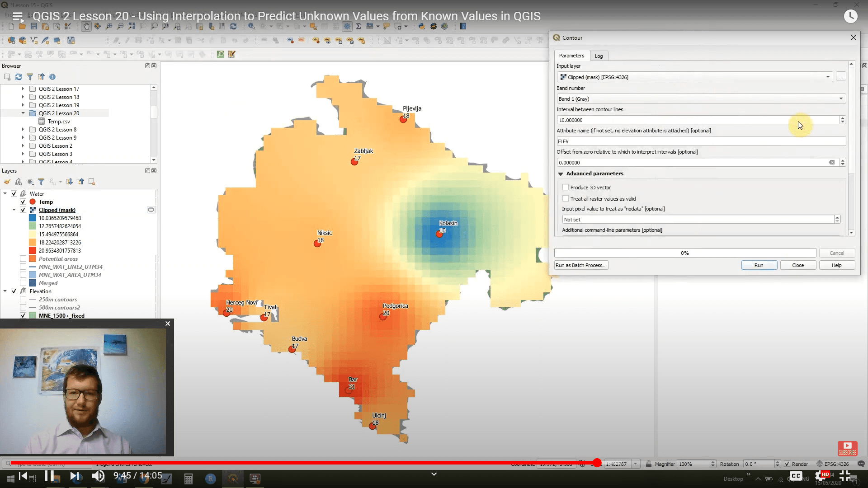Click the Filter Browser funnel icon
Image resolution: width=868 pixels, height=488 pixels.
pos(30,77)
